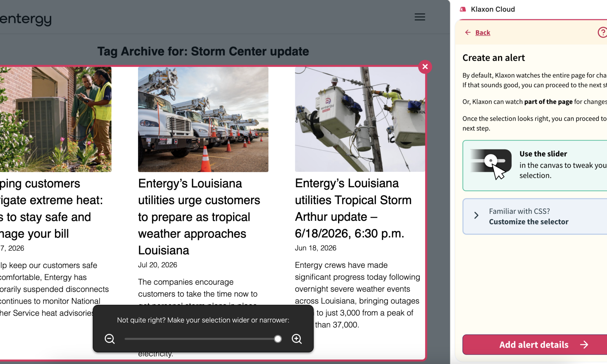The height and width of the screenshot is (364, 607).
Task: Click the Create an alert heading
Action: tap(493, 58)
